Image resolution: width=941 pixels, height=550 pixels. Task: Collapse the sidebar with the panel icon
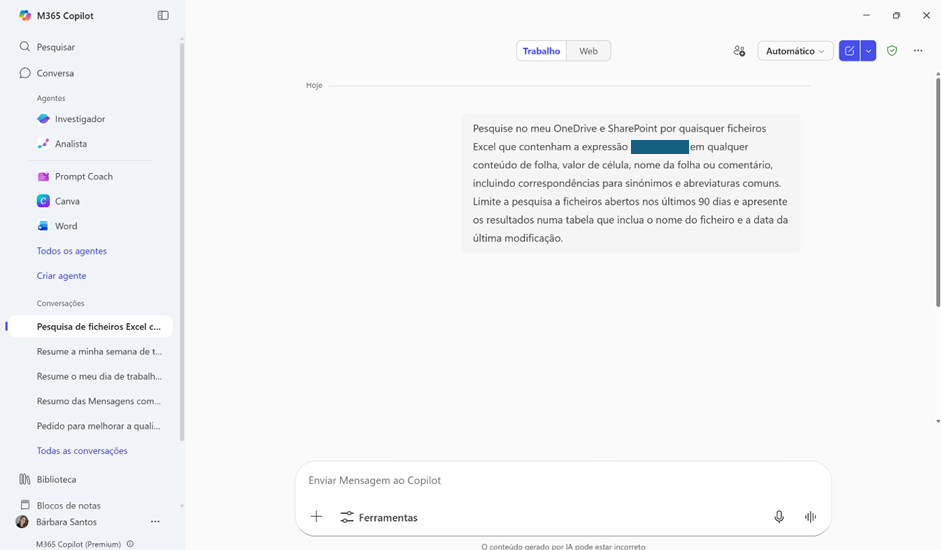click(x=163, y=15)
